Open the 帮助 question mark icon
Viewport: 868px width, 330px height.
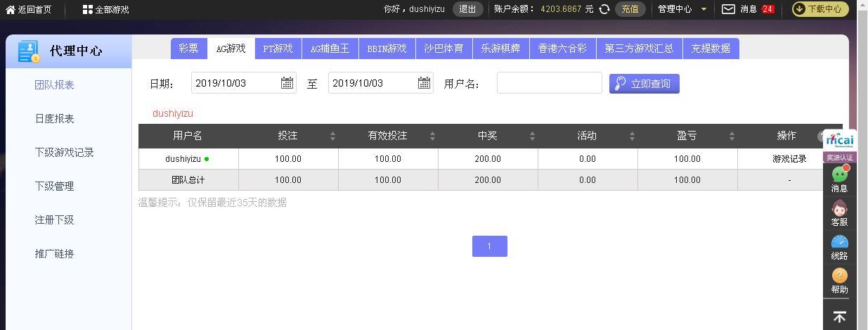point(839,275)
